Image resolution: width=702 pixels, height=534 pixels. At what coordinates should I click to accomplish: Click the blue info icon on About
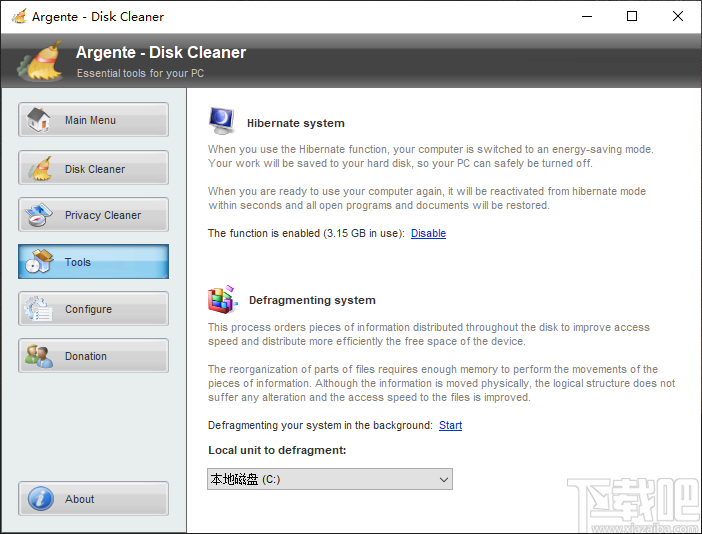pos(40,499)
